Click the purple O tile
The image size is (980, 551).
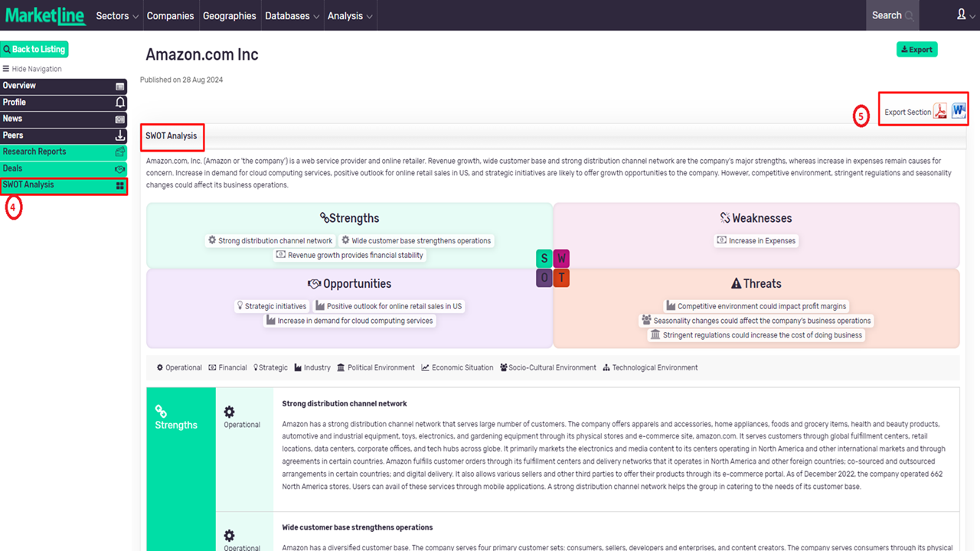click(x=544, y=278)
